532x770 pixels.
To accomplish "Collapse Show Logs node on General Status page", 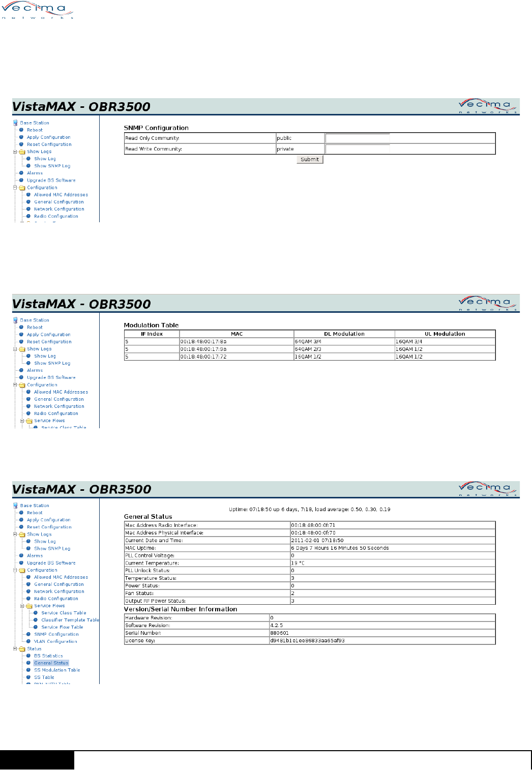I will (15, 535).
